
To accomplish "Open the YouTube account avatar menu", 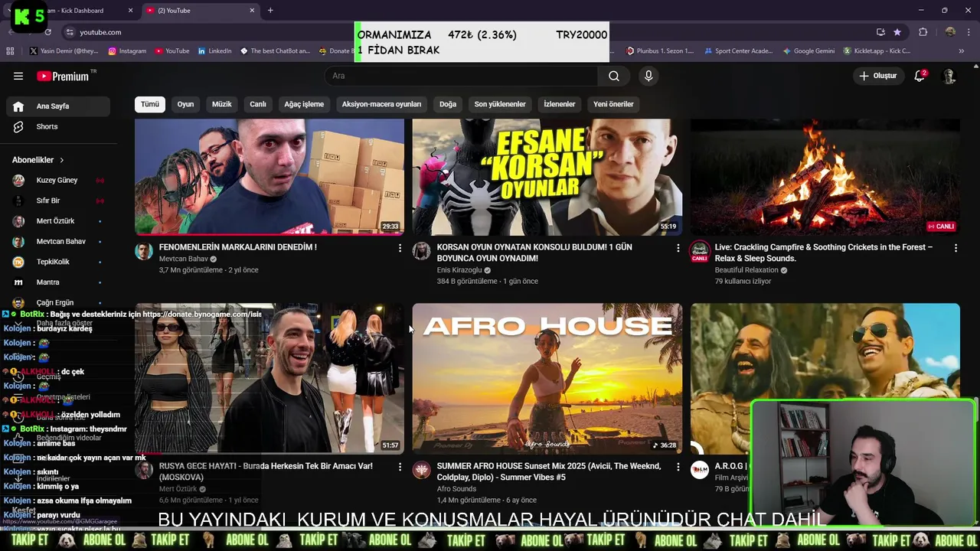I will coord(949,76).
